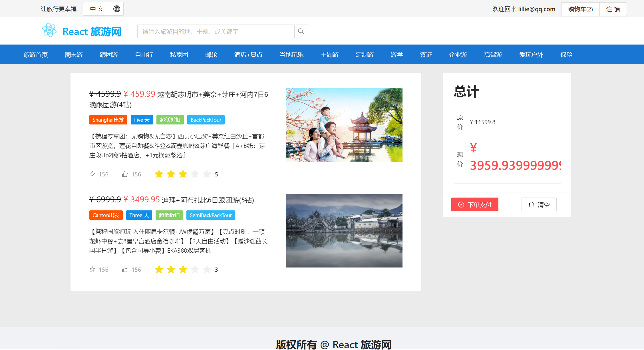The image size is (644, 350).
Task: Open the 邮轮 navigation menu item
Action: pyautogui.click(x=211, y=55)
